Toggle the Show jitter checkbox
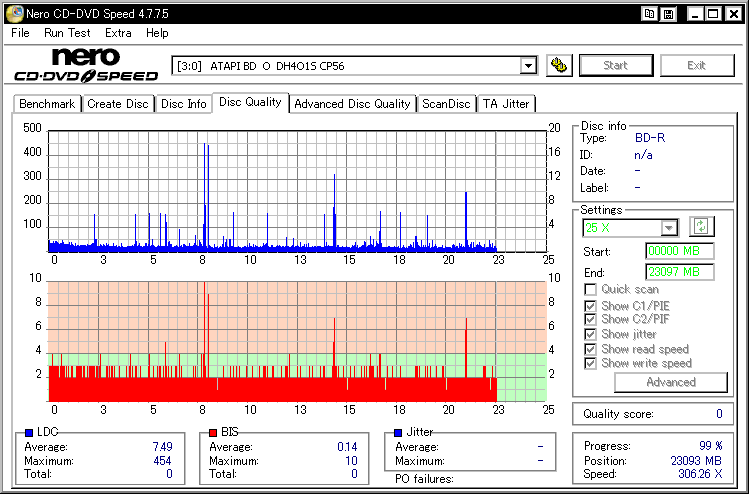 tap(590, 334)
